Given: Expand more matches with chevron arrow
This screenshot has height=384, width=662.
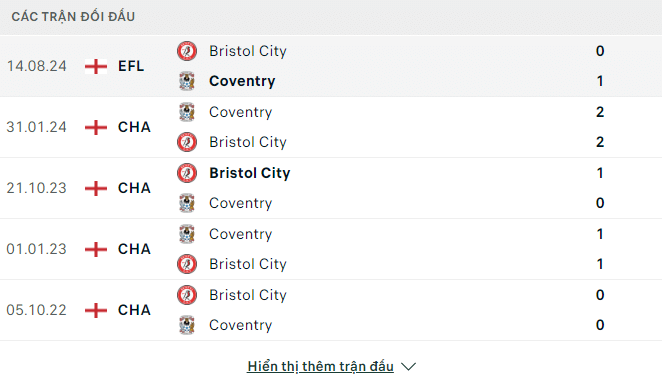Looking at the screenshot, I should coord(408,366).
